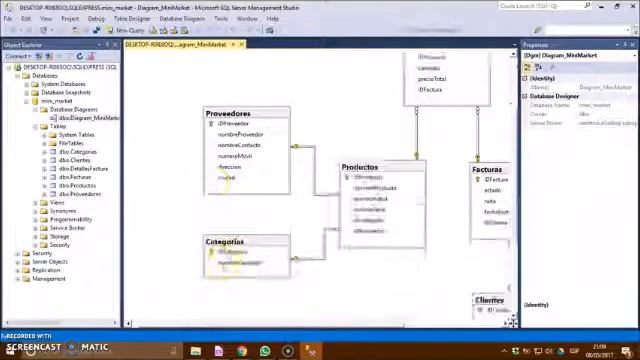
Task: Click the Quick Launch search magnifier icon
Action: (587, 6)
